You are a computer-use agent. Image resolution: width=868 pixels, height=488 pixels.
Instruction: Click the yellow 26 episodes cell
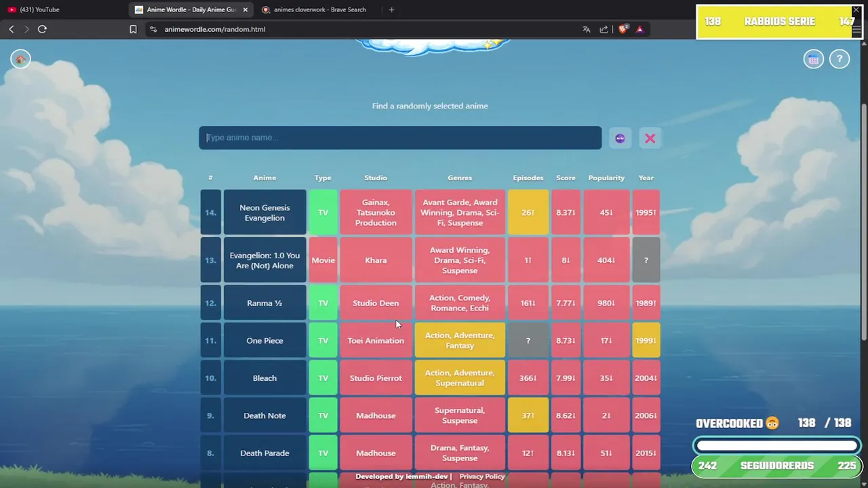click(528, 212)
